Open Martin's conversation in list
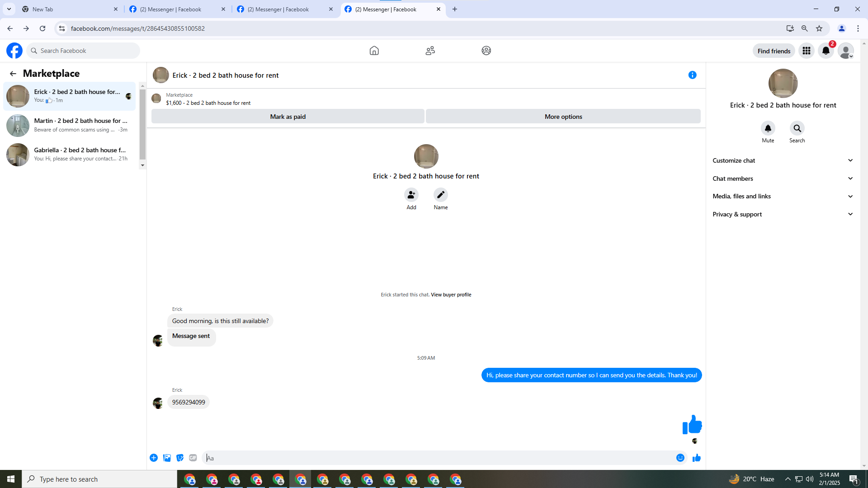This screenshot has height=488, width=868. (x=70, y=125)
